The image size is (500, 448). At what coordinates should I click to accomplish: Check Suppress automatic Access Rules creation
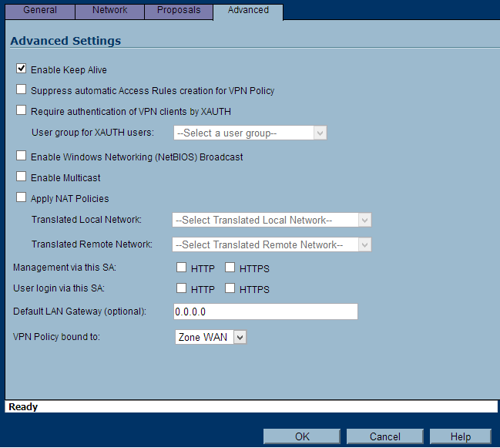pyautogui.click(x=22, y=89)
